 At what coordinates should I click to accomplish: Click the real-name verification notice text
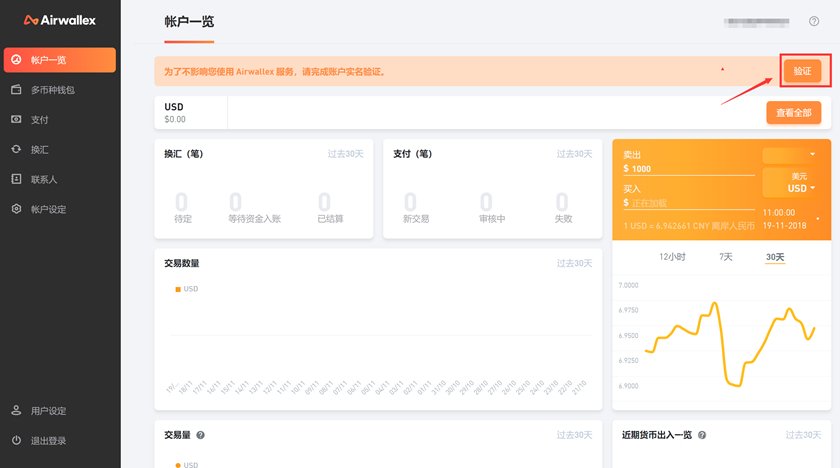click(x=275, y=71)
